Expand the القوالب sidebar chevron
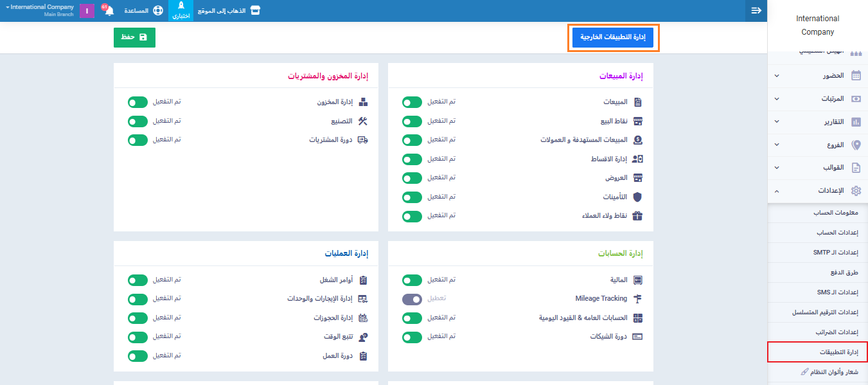The height and width of the screenshot is (385, 868). [777, 168]
